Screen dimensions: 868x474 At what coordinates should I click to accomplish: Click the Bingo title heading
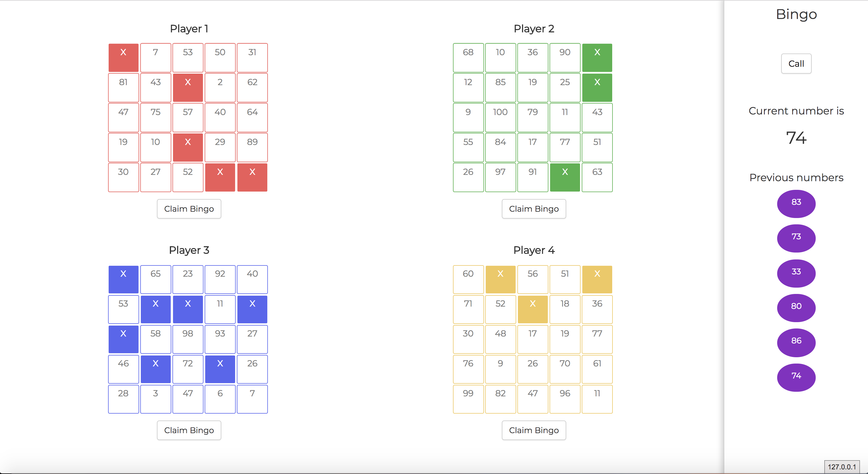coord(796,14)
